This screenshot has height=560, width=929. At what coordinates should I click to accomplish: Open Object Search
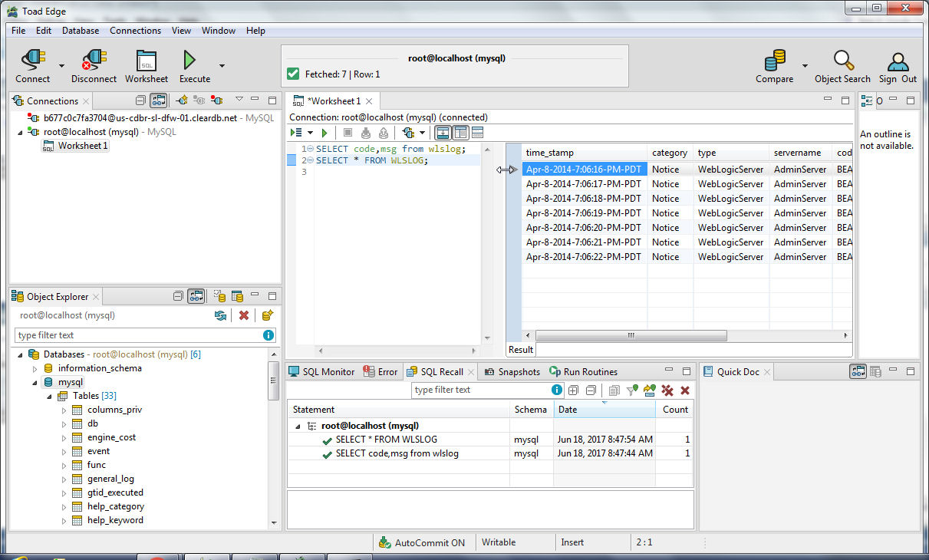(x=842, y=67)
